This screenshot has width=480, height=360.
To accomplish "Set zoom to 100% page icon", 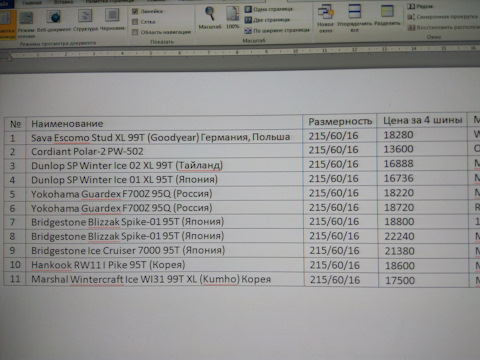I will pos(232,17).
